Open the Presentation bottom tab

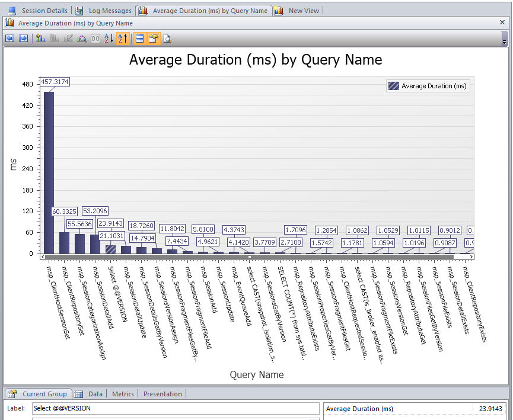(162, 394)
